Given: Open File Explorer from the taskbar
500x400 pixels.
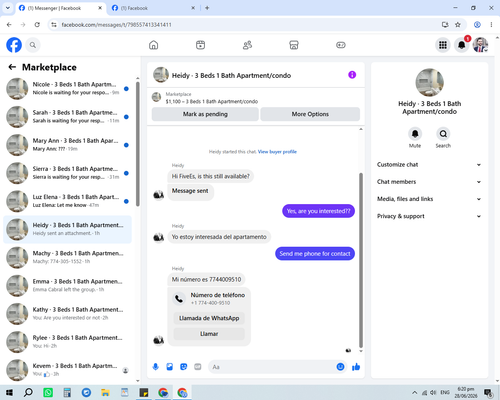Looking at the screenshot, I should 105,392.
